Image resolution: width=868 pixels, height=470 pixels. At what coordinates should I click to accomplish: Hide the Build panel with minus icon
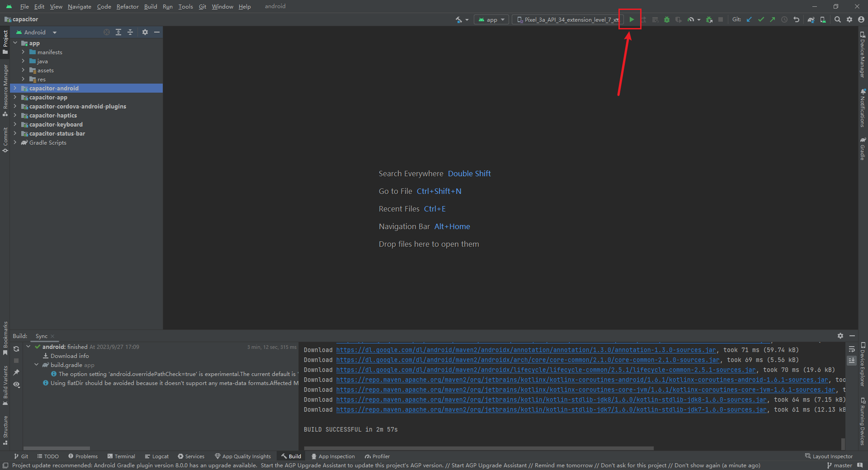click(852, 336)
